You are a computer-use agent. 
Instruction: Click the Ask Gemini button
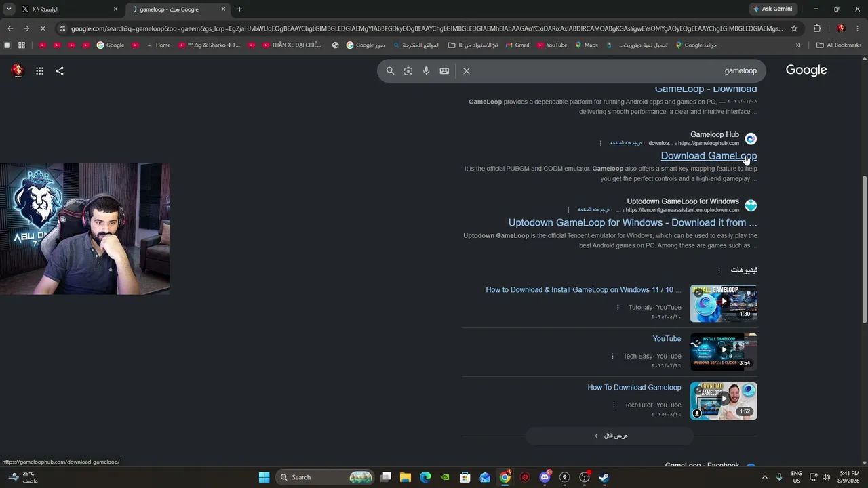coord(772,9)
